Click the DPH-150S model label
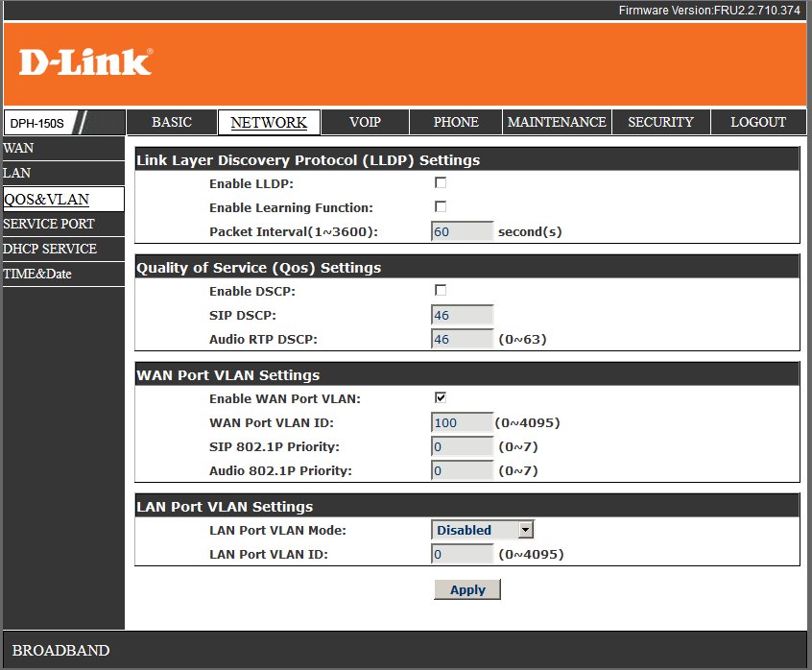The height and width of the screenshot is (670, 812). point(37,123)
